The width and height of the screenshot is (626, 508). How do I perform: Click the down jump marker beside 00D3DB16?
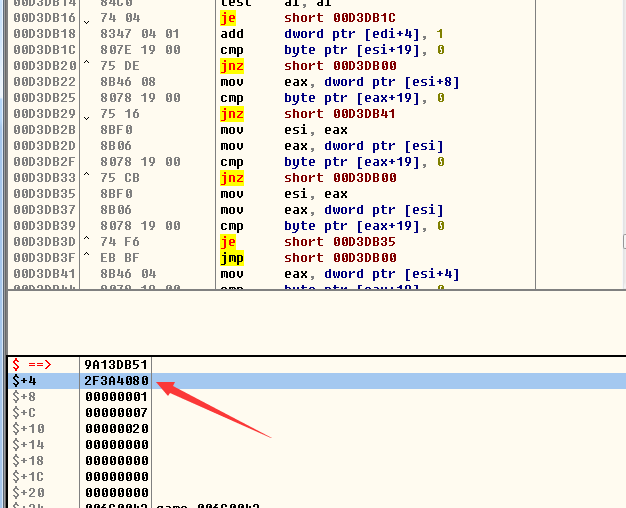coord(87,22)
